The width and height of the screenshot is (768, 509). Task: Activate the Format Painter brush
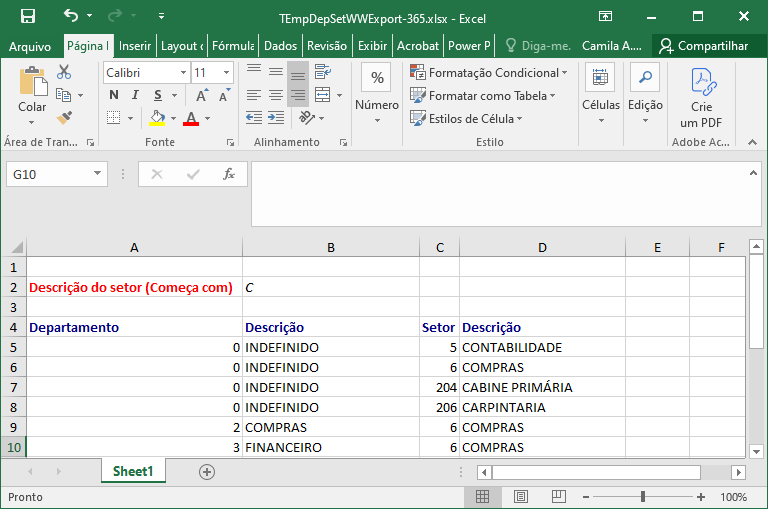[64, 118]
